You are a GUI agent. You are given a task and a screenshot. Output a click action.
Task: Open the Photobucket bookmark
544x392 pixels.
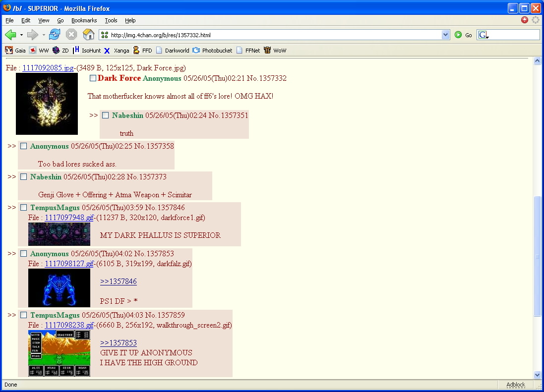212,50
